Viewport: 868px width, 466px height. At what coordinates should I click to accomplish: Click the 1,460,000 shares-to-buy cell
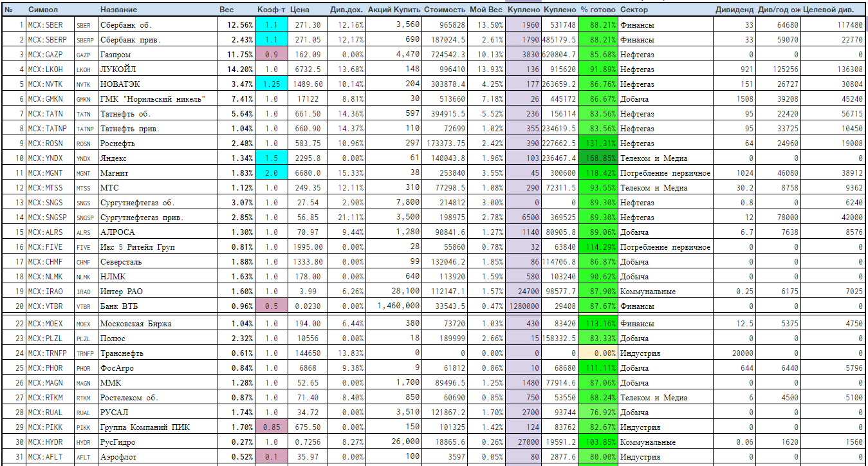[394, 306]
